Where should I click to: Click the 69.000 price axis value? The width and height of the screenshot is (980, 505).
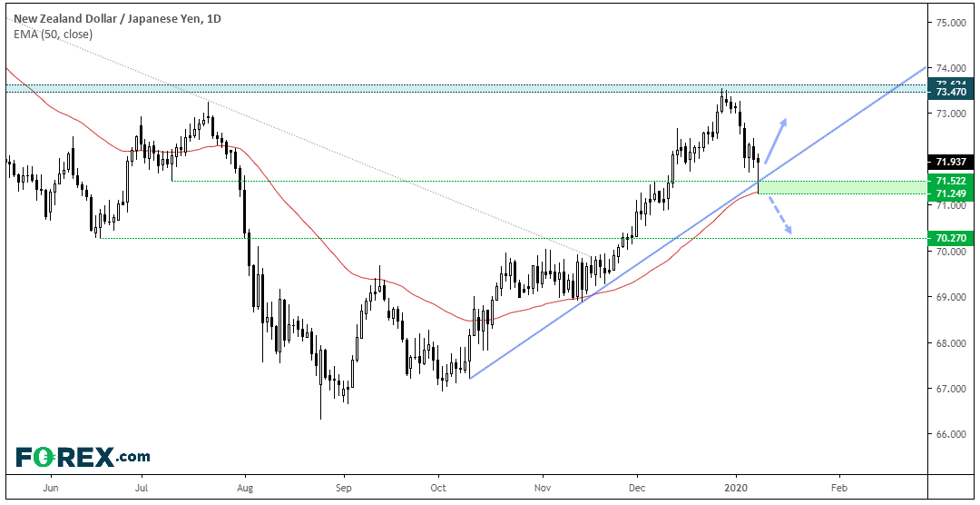tap(951, 297)
